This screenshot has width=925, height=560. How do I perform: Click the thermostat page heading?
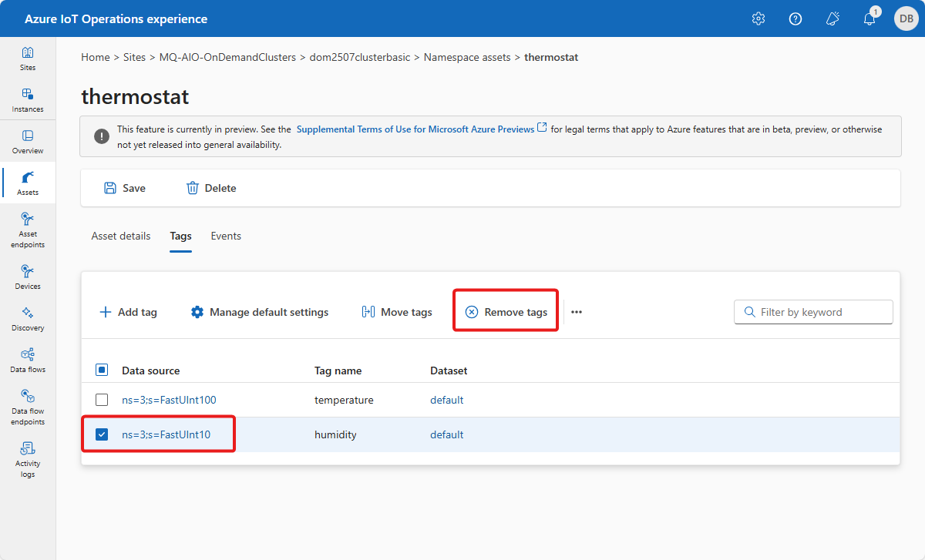tap(135, 97)
